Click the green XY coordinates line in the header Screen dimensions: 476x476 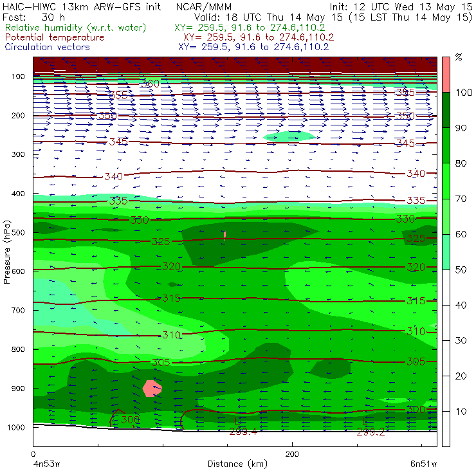250,28
